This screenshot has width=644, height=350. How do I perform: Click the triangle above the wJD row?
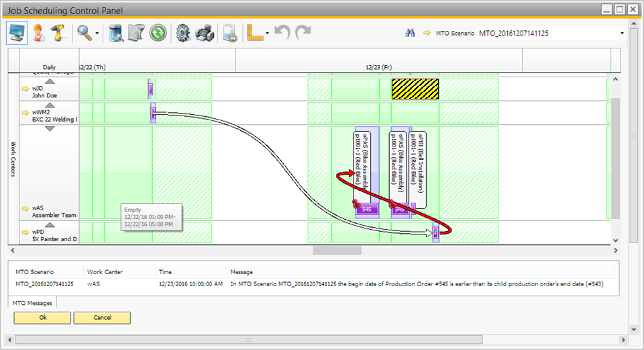(x=50, y=81)
